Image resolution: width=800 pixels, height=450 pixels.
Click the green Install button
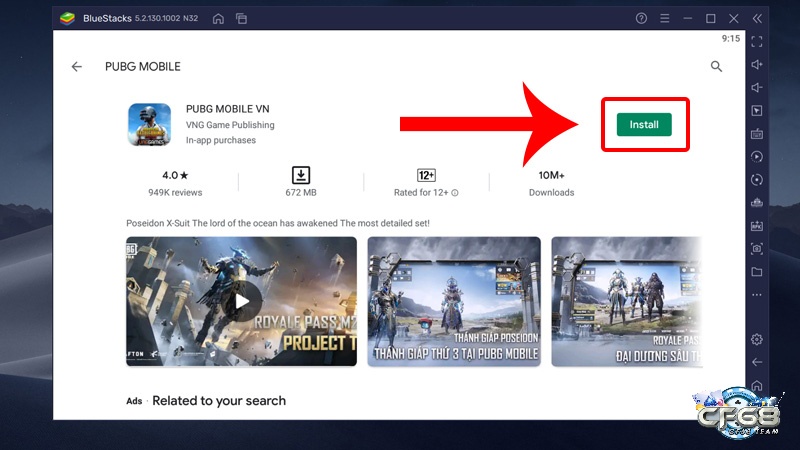(644, 124)
